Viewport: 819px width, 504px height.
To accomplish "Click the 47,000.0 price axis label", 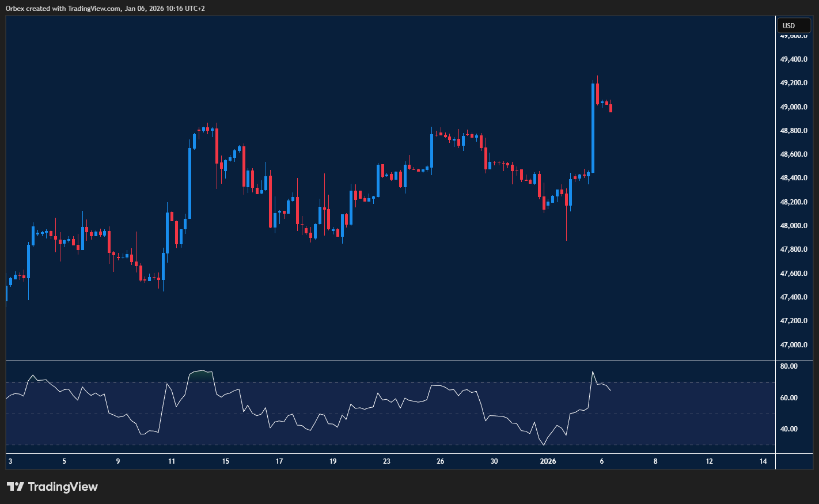I will pyautogui.click(x=793, y=344).
